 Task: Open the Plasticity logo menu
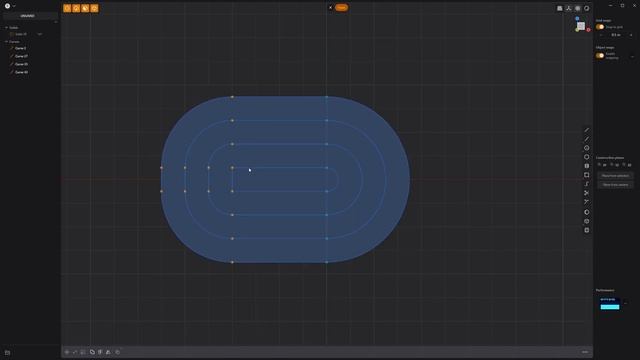7,6
